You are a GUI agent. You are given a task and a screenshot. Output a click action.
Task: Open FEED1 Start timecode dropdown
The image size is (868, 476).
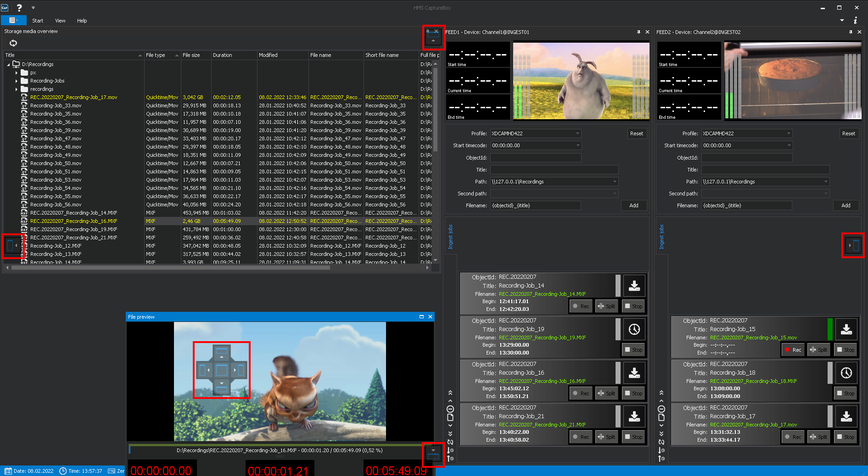click(577, 145)
